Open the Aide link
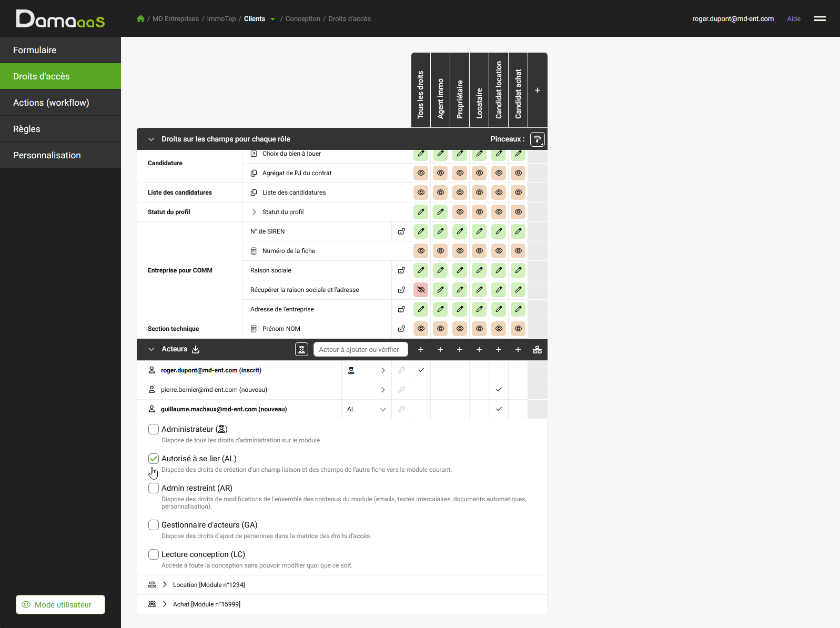Image resolution: width=840 pixels, height=628 pixels. click(794, 19)
